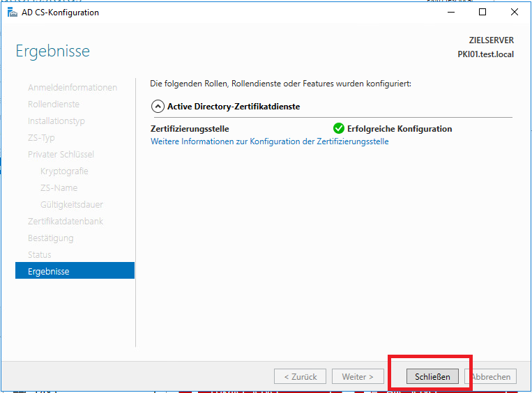The width and height of the screenshot is (532, 393).
Task: Click the Weiter button
Action: coord(358,377)
